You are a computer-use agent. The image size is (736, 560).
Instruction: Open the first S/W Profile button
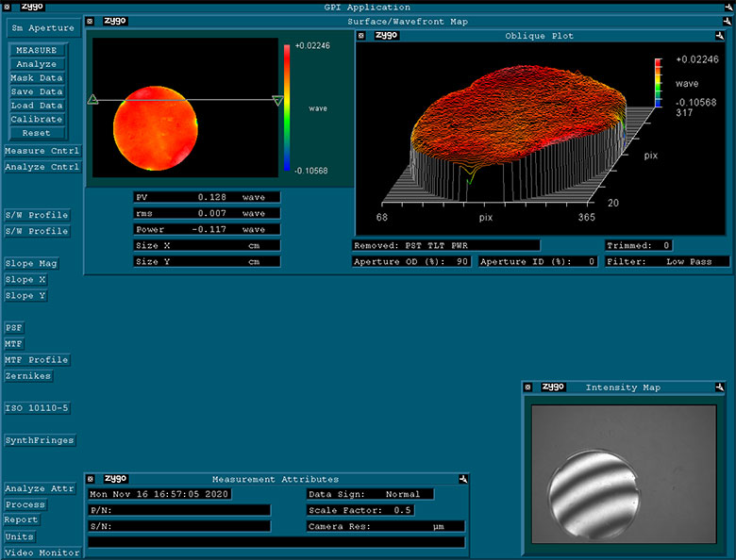click(37, 215)
